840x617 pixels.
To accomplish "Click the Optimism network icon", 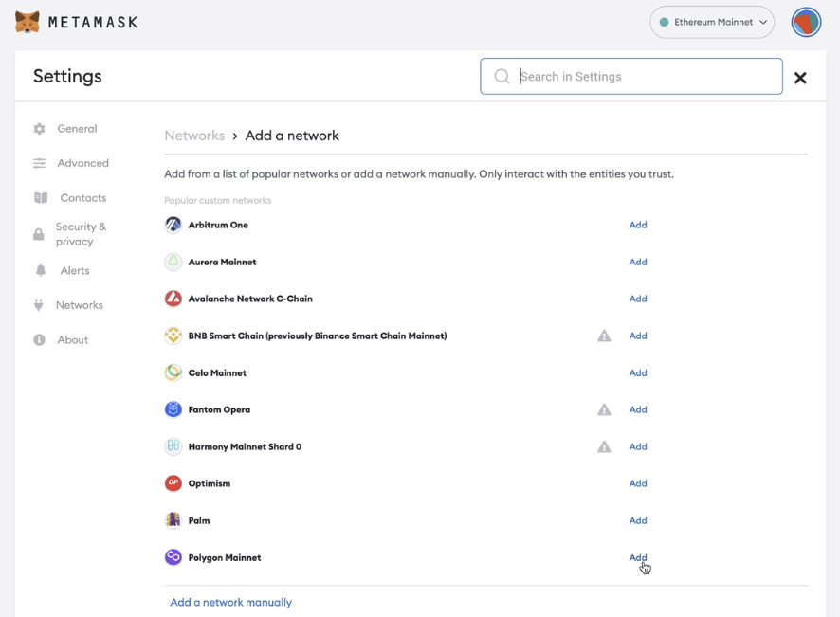I will coord(173,483).
